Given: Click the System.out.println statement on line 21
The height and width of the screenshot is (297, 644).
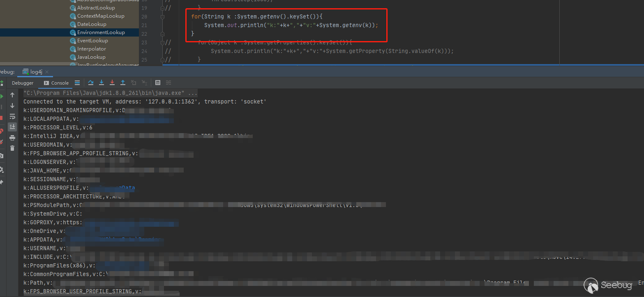Looking at the screenshot, I should click(291, 25).
